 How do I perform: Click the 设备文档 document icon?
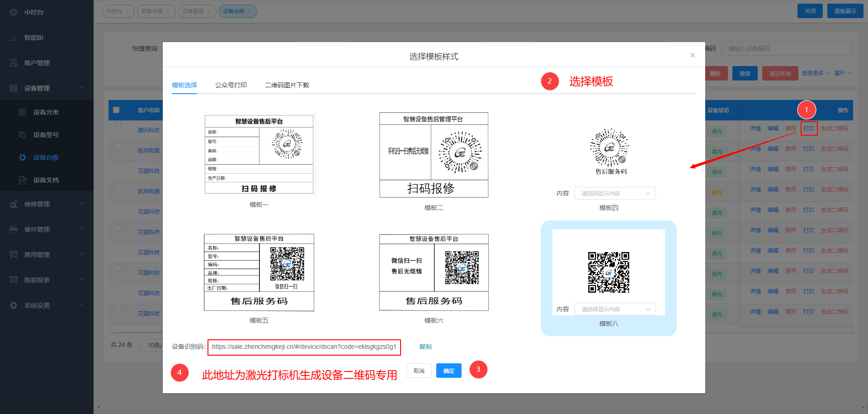coord(23,180)
